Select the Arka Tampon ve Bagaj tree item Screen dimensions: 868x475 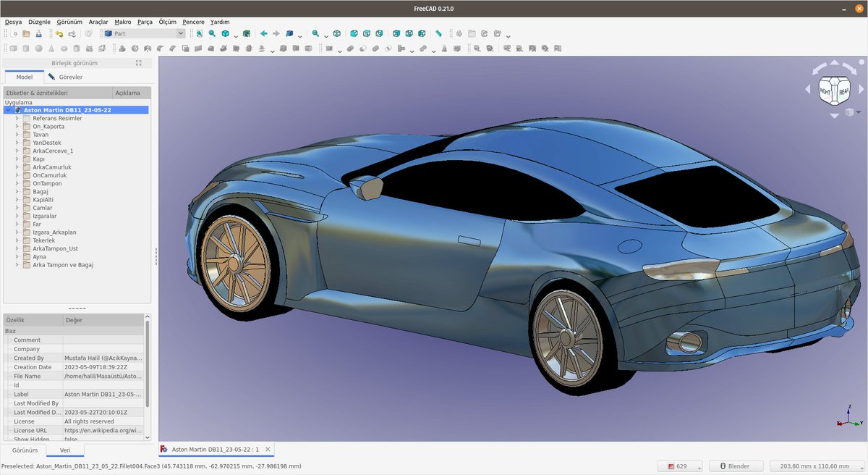63,265
